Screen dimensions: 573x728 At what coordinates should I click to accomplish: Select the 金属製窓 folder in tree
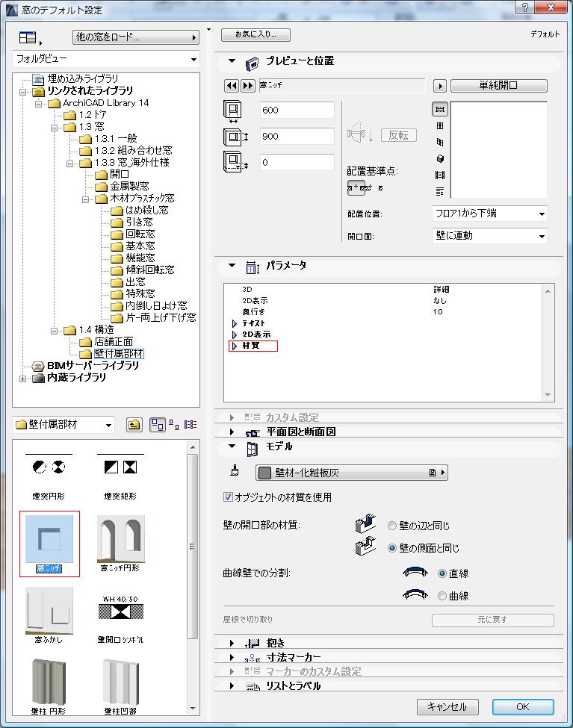[129, 186]
